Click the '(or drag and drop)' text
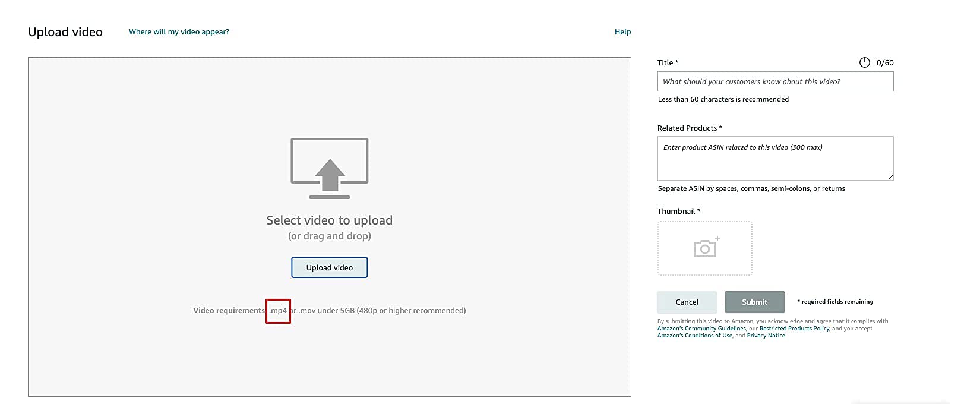The width and height of the screenshot is (980, 404). 330,236
